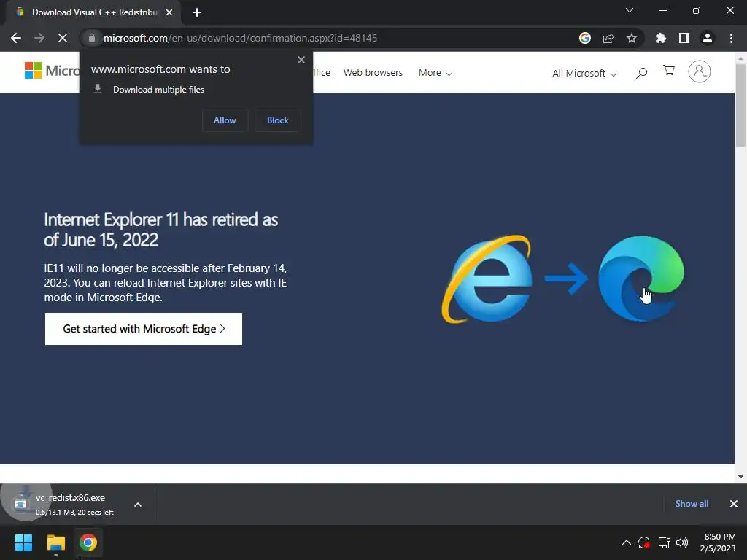747x560 pixels.
Task: Open the Chrome profile avatar
Action: 708,38
